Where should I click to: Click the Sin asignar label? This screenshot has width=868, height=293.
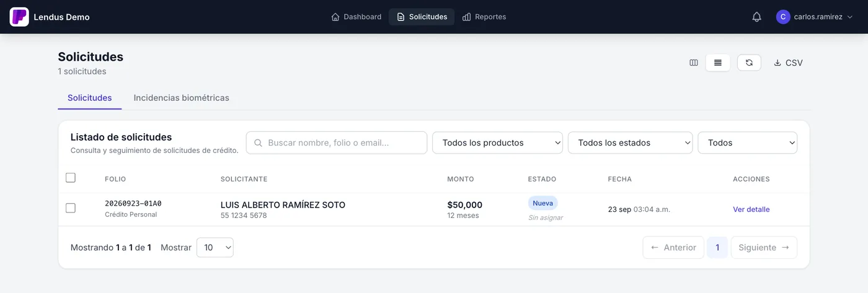tap(546, 217)
